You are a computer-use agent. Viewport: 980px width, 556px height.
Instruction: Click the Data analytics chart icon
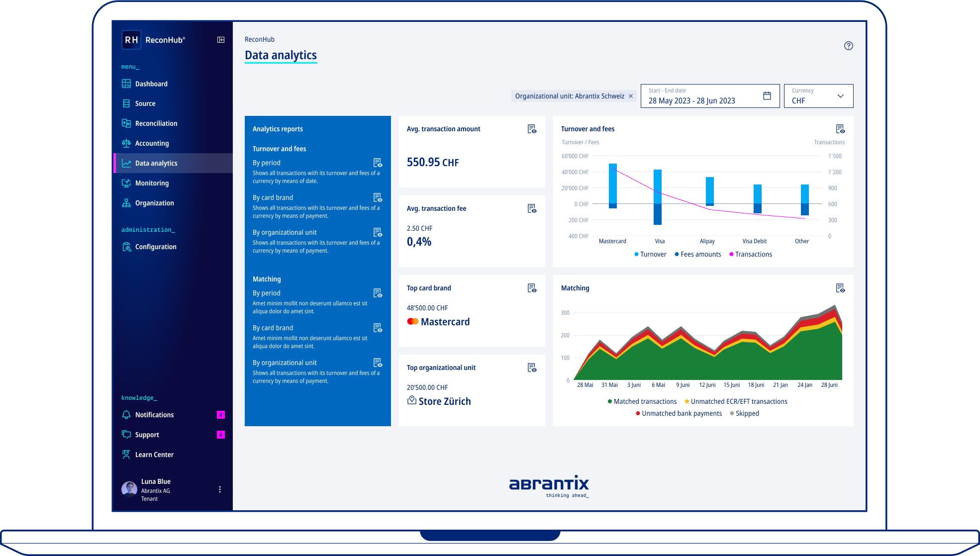pos(126,163)
